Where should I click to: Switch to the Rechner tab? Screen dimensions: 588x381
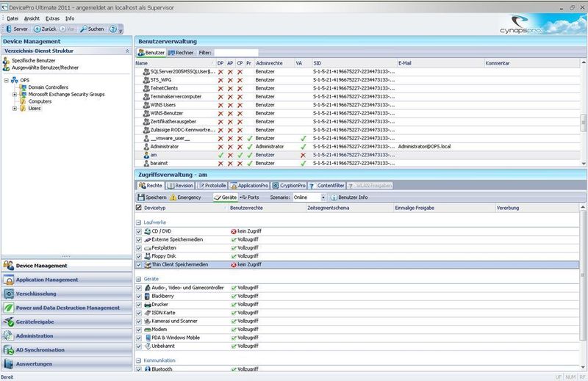(181, 53)
